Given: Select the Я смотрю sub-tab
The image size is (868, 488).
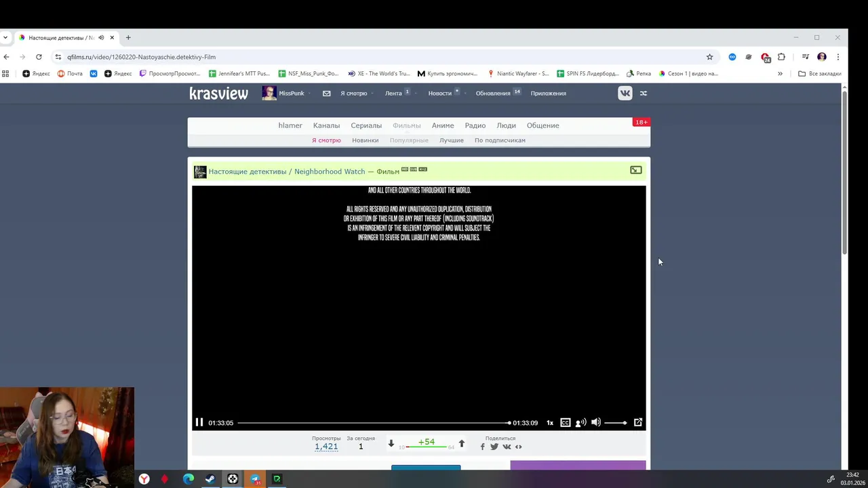Looking at the screenshot, I should pyautogui.click(x=326, y=140).
